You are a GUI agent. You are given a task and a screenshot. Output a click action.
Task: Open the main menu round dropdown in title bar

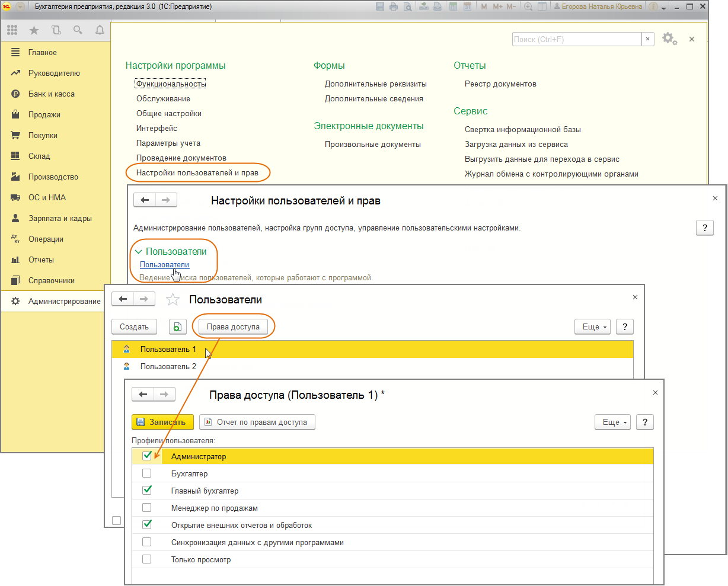coord(21,7)
